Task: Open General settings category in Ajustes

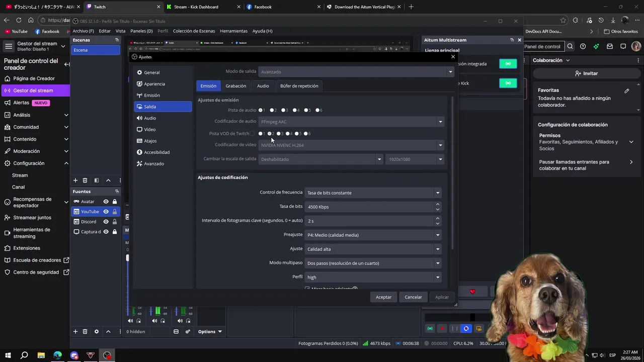Action: pyautogui.click(x=163, y=72)
